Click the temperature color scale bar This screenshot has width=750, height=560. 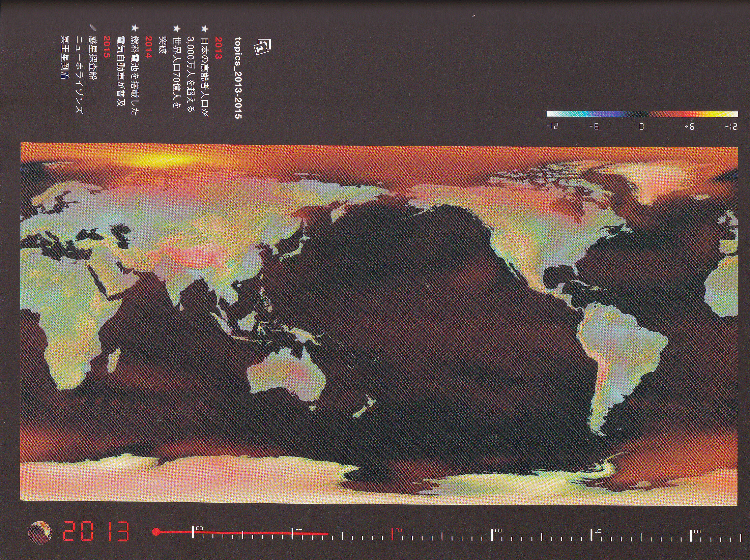click(642, 114)
